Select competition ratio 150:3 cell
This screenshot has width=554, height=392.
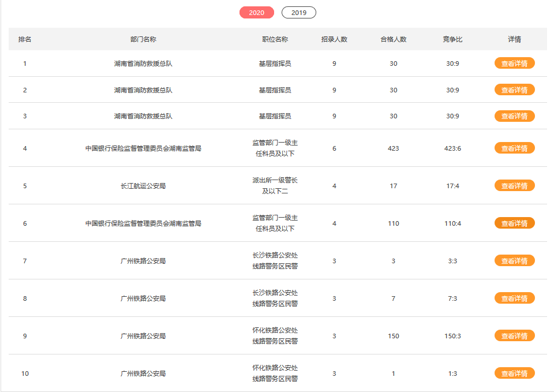(452, 336)
